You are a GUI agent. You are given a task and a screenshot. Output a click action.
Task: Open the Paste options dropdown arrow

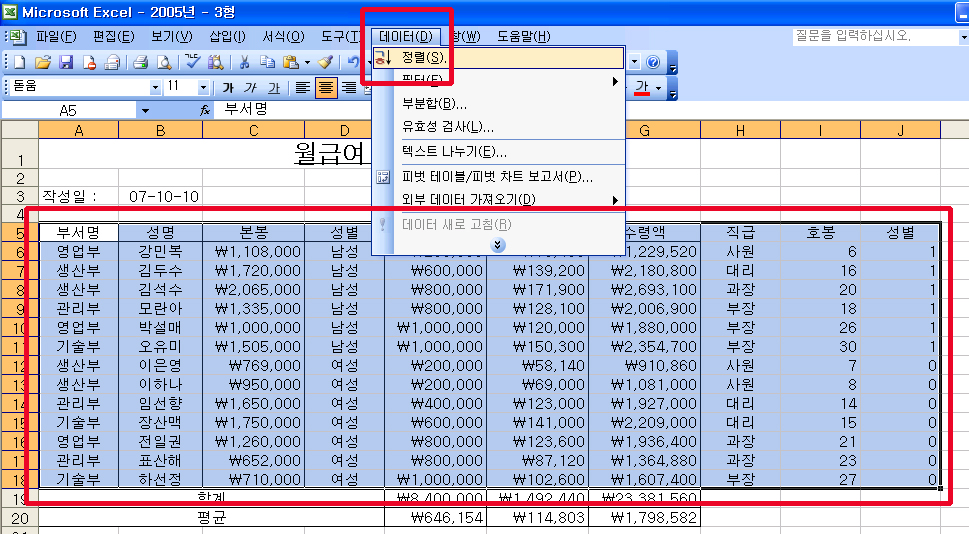pos(307,62)
